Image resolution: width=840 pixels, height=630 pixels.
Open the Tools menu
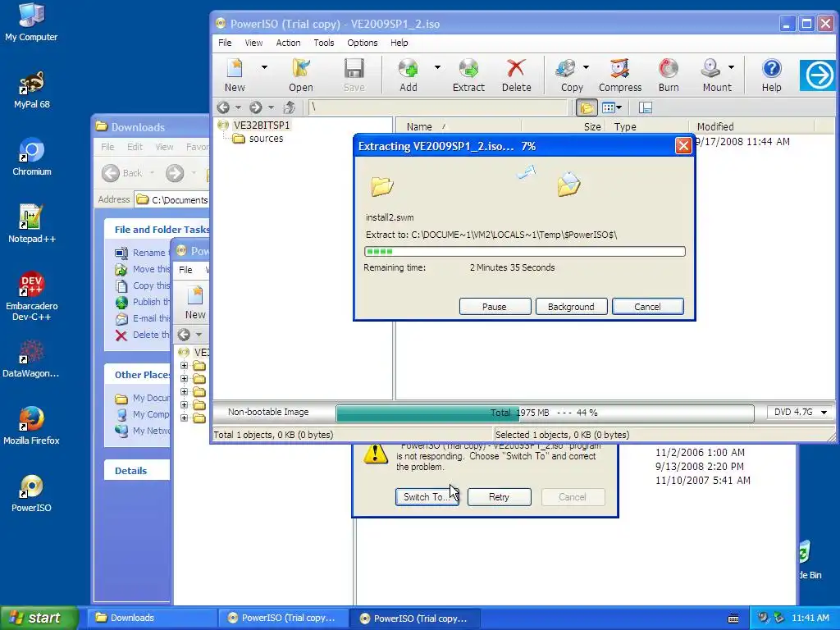323,43
